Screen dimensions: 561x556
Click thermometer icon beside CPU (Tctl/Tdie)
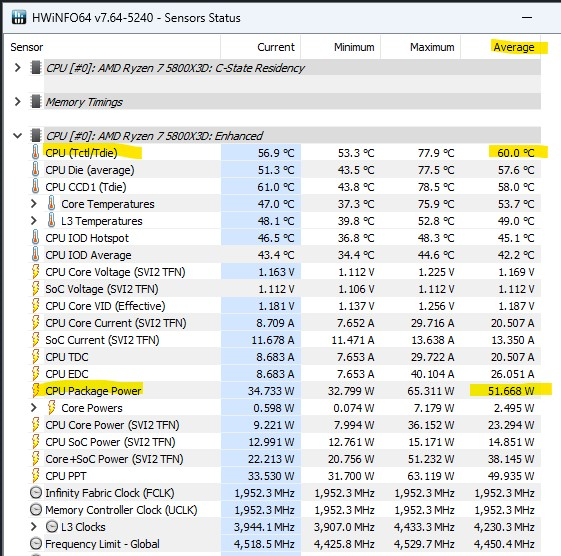pos(35,153)
